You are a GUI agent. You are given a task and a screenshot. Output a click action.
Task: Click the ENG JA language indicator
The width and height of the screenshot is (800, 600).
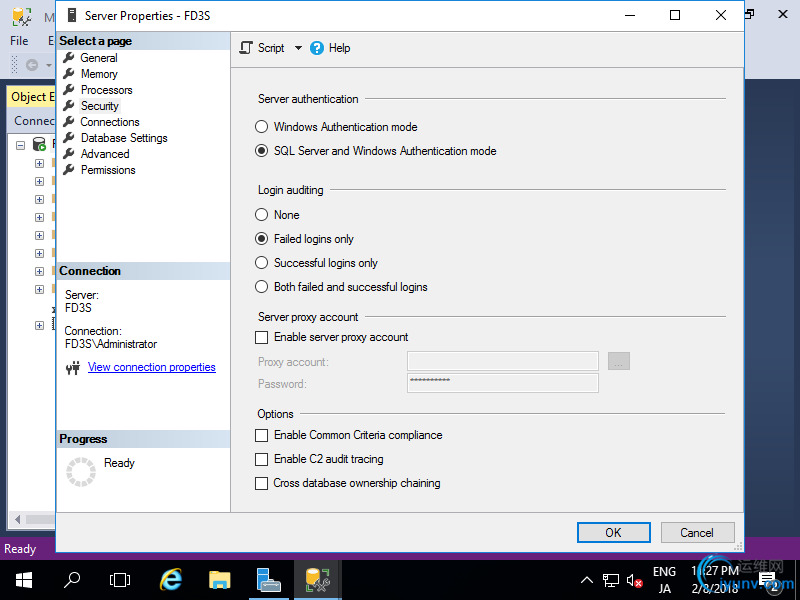click(x=664, y=580)
